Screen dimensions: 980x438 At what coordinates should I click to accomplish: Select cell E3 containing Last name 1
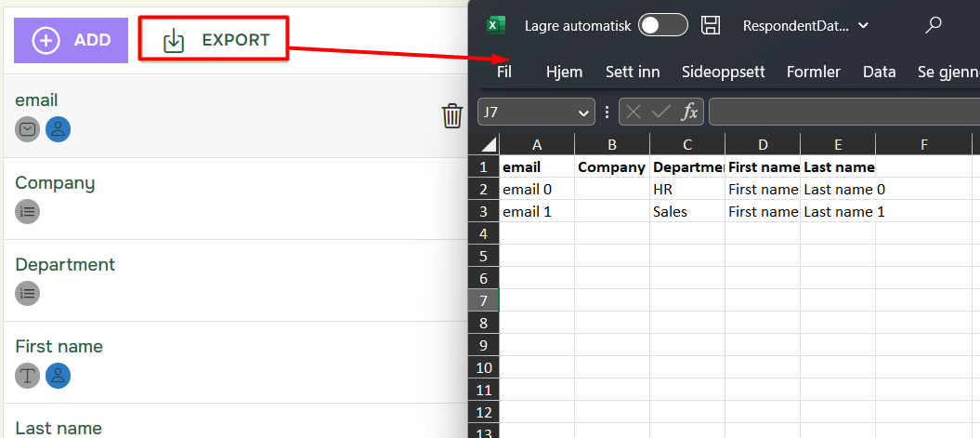[x=838, y=211]
